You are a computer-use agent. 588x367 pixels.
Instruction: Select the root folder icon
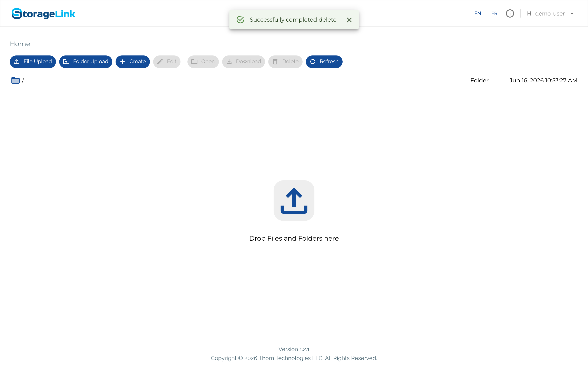coord(16,80)
